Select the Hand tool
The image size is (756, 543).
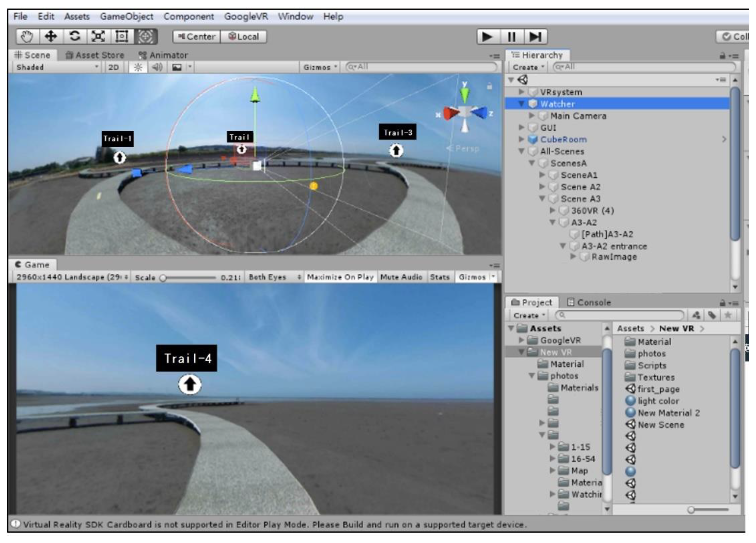(x=27, y=36)
